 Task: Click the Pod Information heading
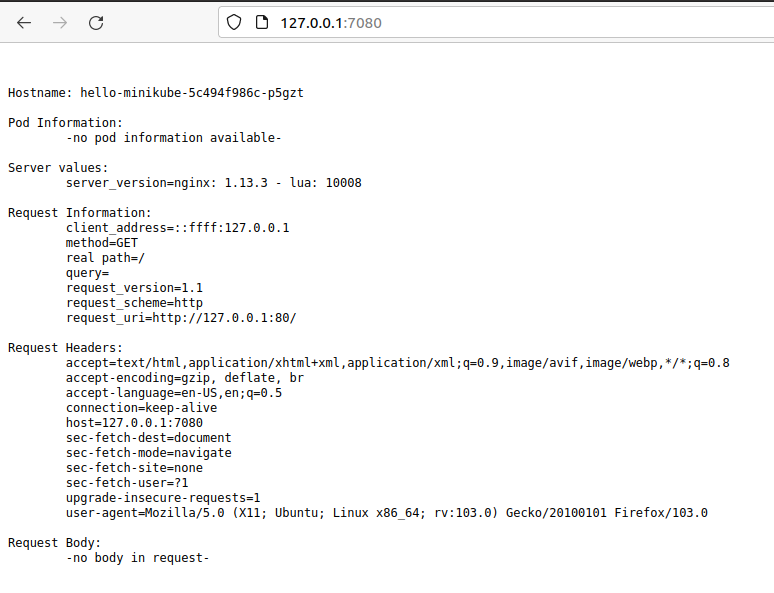65,123
